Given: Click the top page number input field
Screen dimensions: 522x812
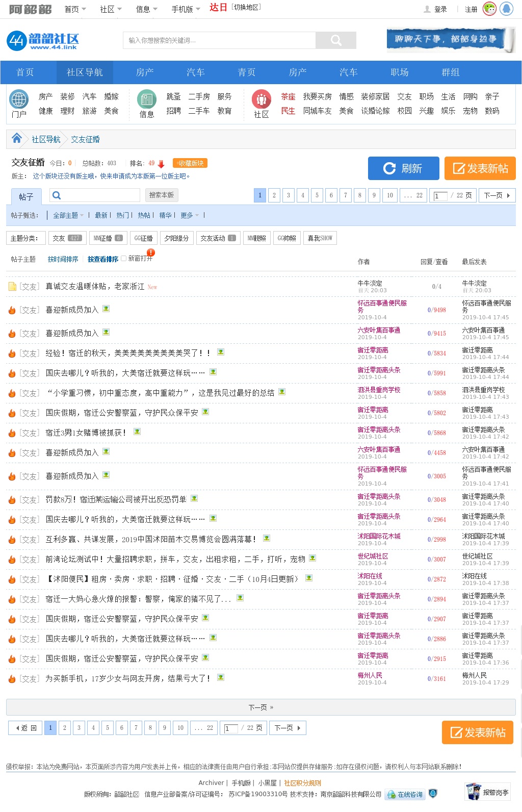Looking at the screenshot, I should [440, 196].
